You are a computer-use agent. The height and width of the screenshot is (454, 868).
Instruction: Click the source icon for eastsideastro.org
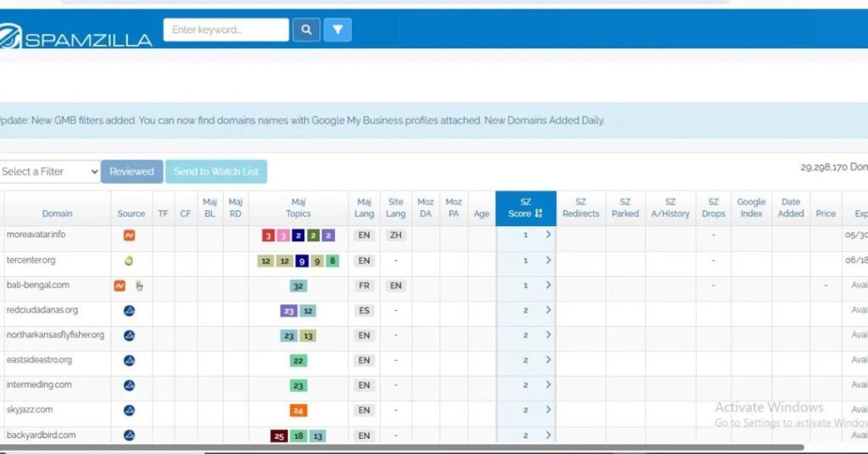pos(129,360)
